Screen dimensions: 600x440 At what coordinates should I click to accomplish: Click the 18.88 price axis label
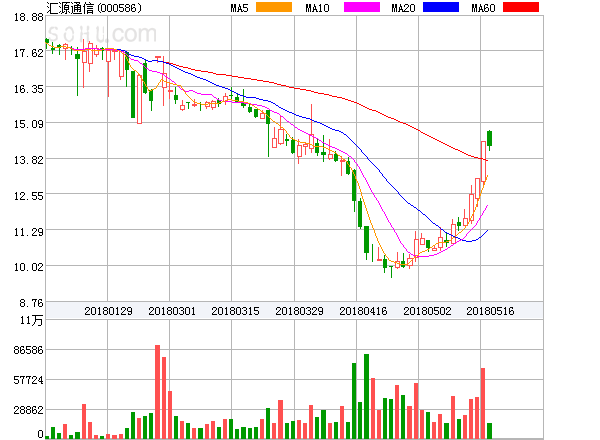coord(29,17)
